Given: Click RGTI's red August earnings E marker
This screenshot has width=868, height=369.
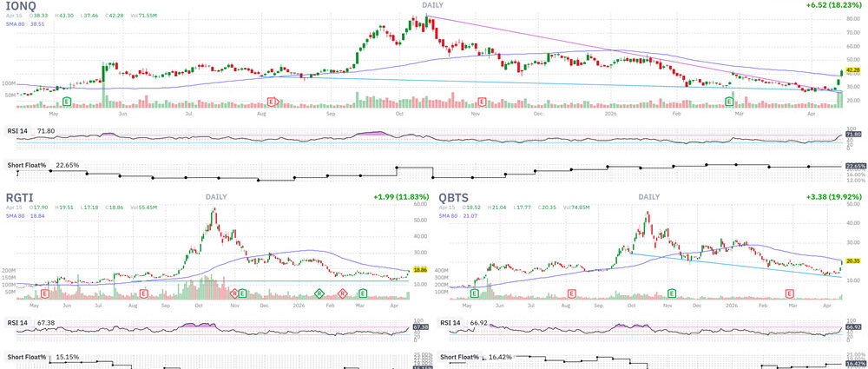Looking at the screenshot, I should point(144,294).
